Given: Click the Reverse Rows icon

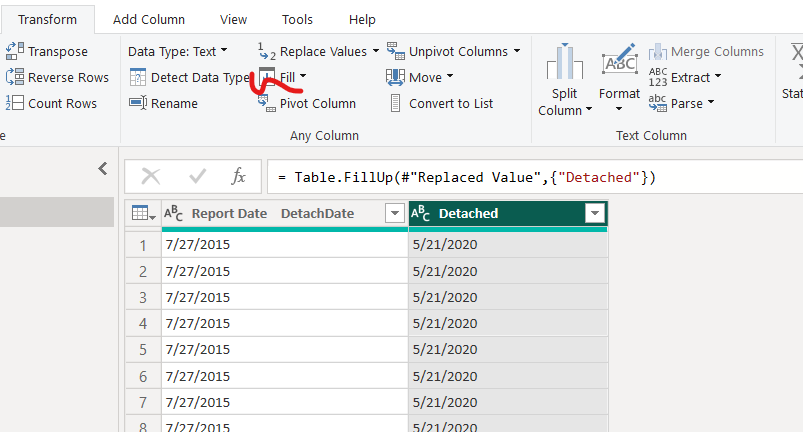Looking at the screenshot, I should (15, 77).
